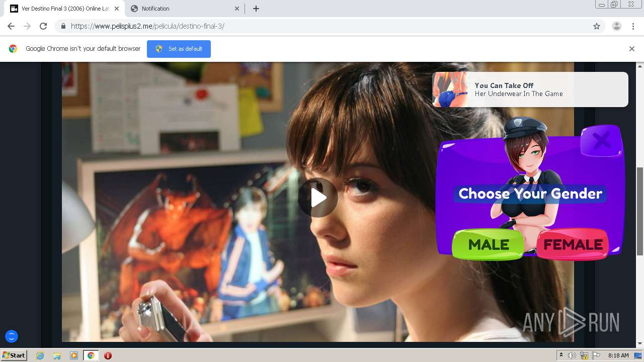Select the Chrome taskbar button
Viewport: 644px width, 362px height.
pos(91,355)
